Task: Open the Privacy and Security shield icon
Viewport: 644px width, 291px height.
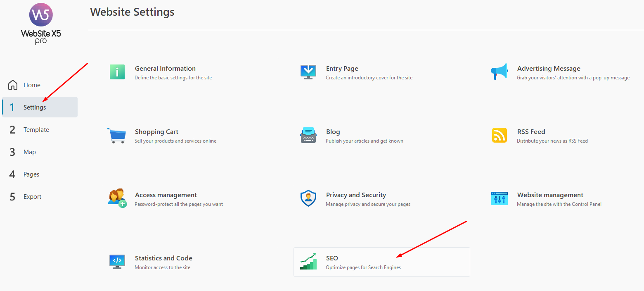Action: 308,199
